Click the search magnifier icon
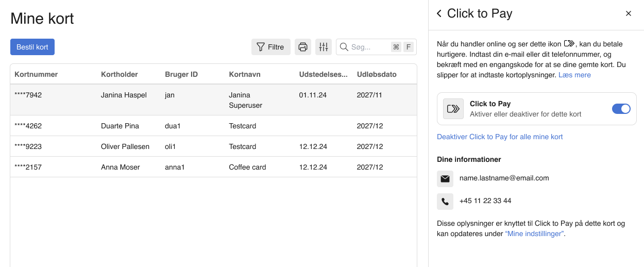This screenshot has width=644, height=267. tap(344, 47)
